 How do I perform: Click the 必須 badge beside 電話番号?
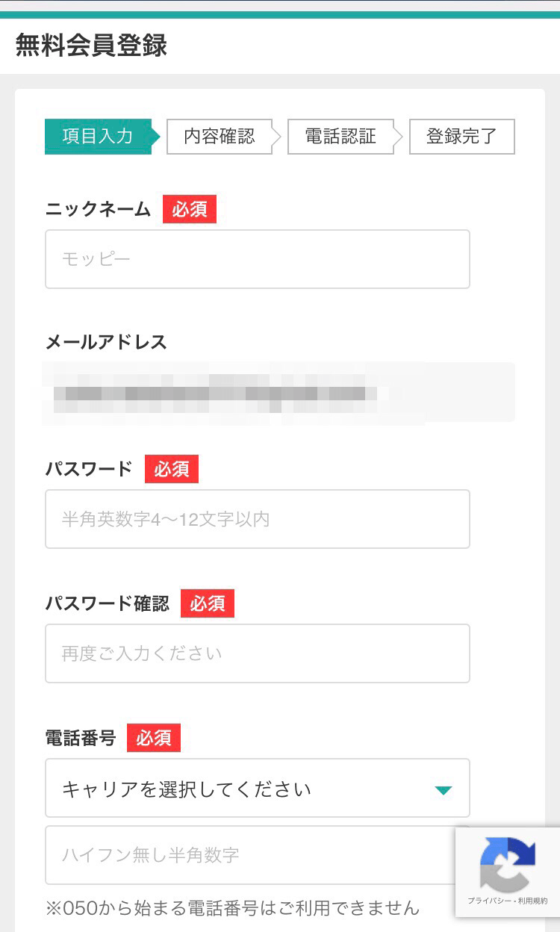[x=154, y=738]
